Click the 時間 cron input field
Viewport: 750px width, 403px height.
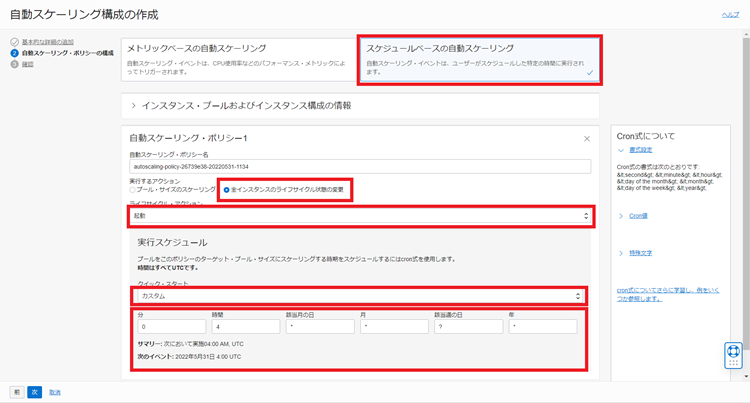tap(244, 326)
